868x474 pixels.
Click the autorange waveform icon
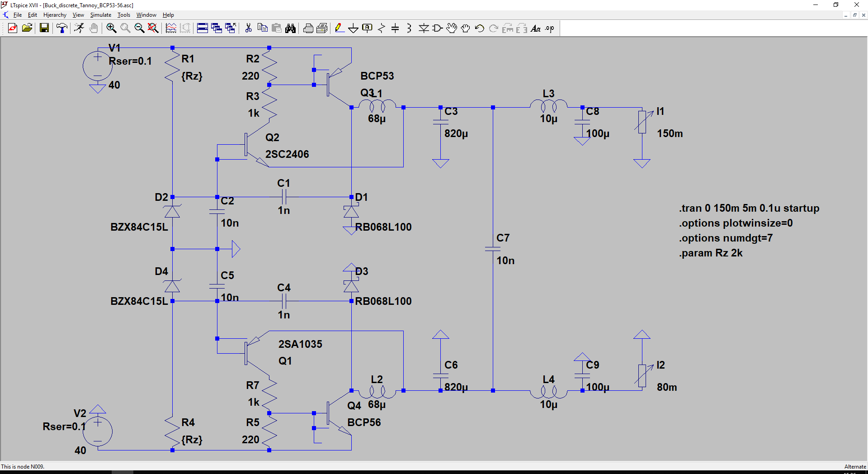[171, 28]
